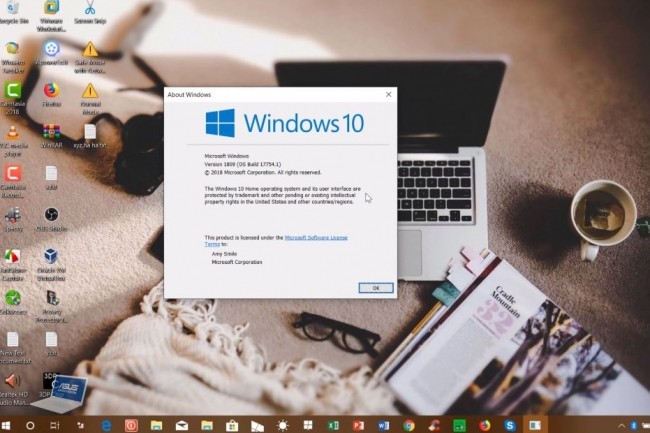Open Skype from the taskbar
Viewport: 650px width, 433px height.
(x=509, y=425)
